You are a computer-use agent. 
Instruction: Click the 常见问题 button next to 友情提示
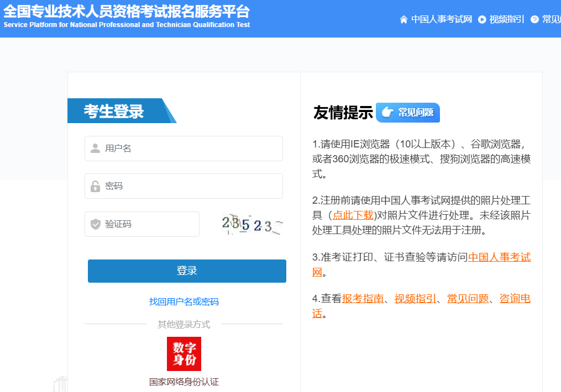tap(407, 113)
